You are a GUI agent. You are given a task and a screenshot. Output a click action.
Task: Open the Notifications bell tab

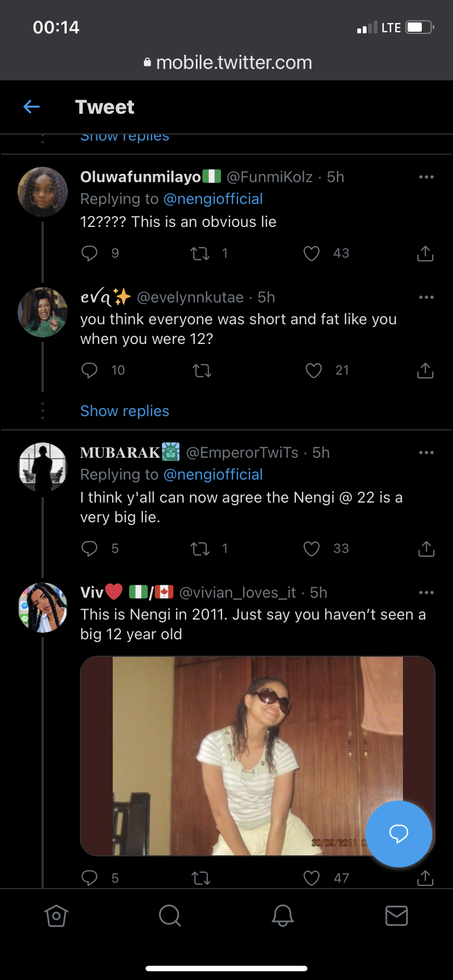[x=283, y=915]
